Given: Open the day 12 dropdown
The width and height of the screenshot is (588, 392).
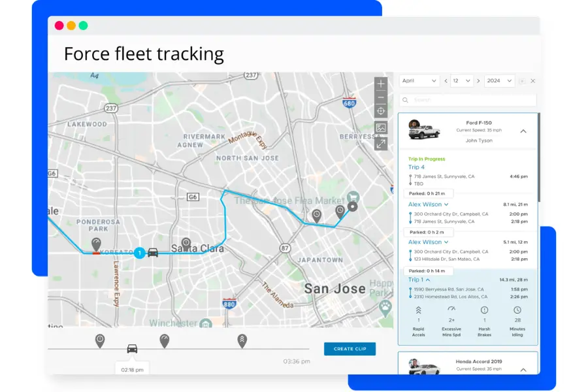Looking at the screenshot, I should point(462,80).
